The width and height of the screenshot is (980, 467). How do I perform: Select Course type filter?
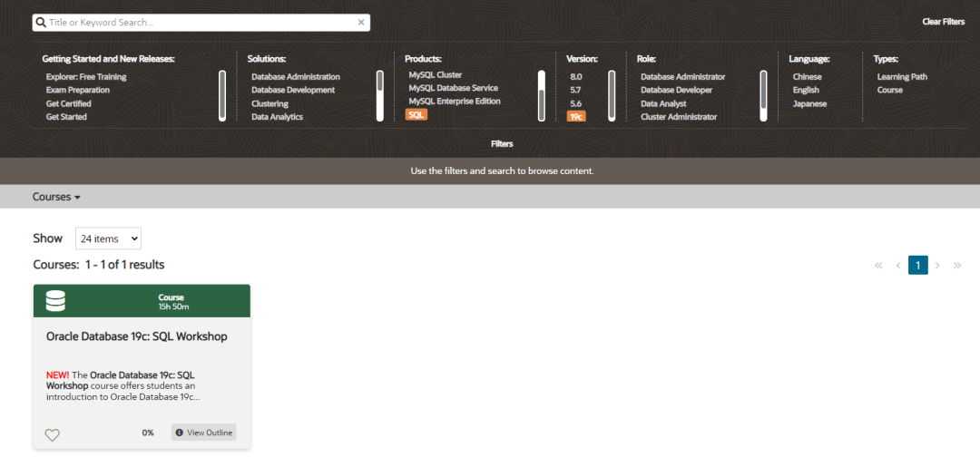889,90
